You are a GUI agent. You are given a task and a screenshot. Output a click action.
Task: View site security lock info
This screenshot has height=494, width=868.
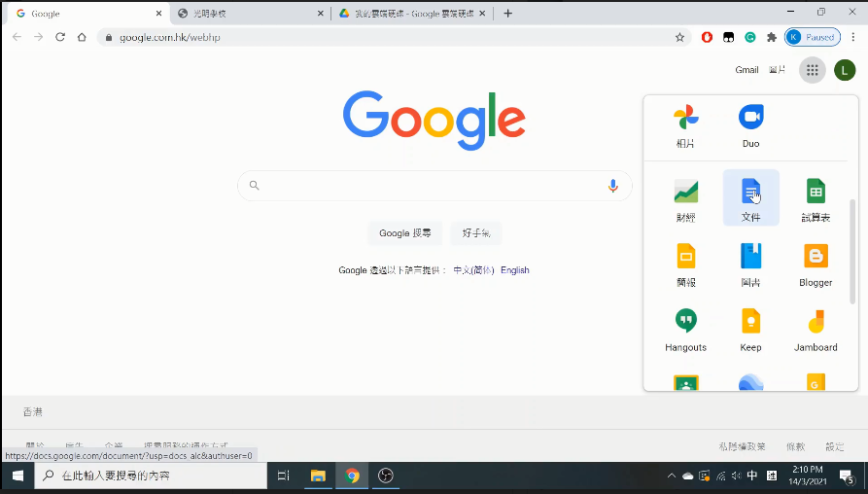coord(109,37)
